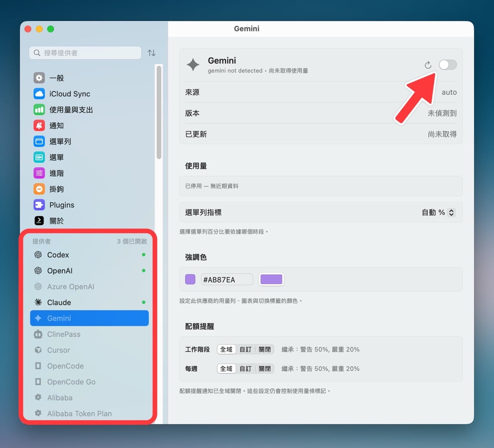The image size is (494, 448).
Task: Click the 繼承 warning text in the 每週 row
Action: click(x=321, y=369)
